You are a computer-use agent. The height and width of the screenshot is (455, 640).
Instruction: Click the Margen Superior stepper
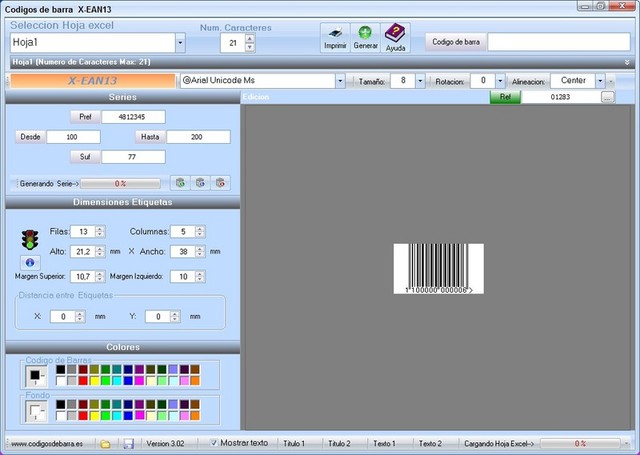[100, 276]
